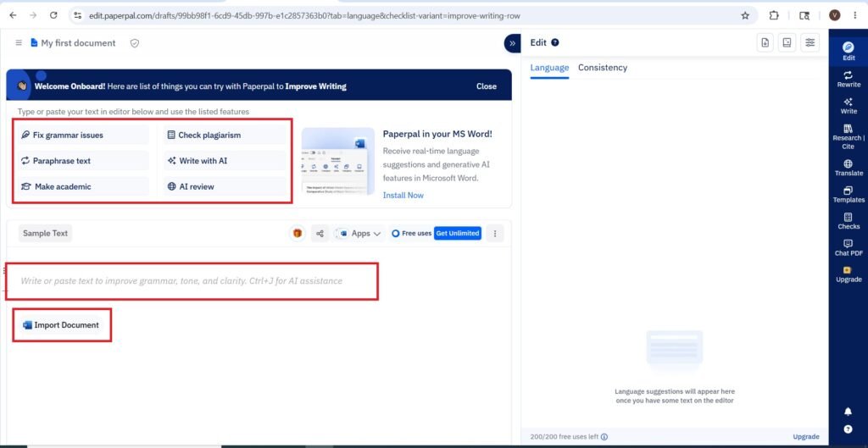Screen dimensions: 868x448
Task: Open the Apps dropdown
Action: [x=359, y=234]
